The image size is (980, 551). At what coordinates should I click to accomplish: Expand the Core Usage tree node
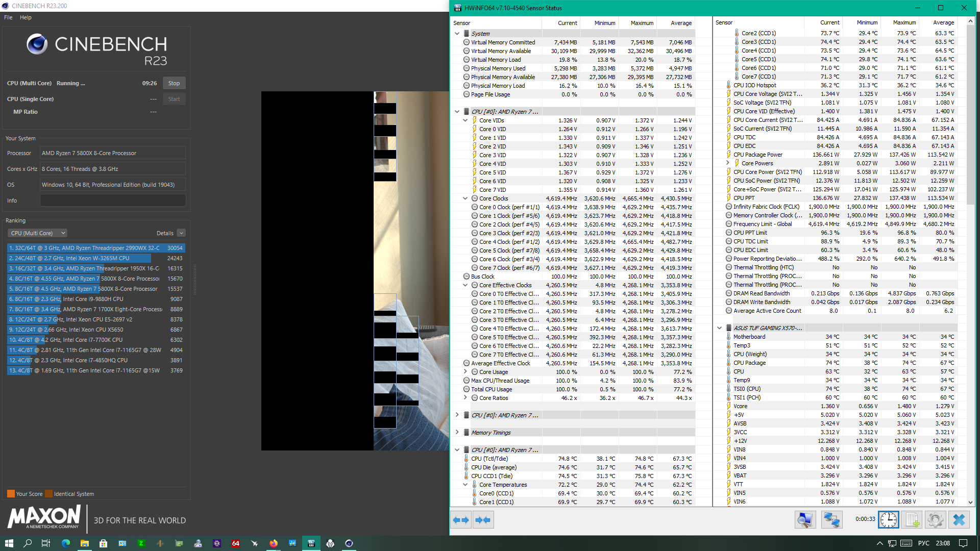click(465, 372)
